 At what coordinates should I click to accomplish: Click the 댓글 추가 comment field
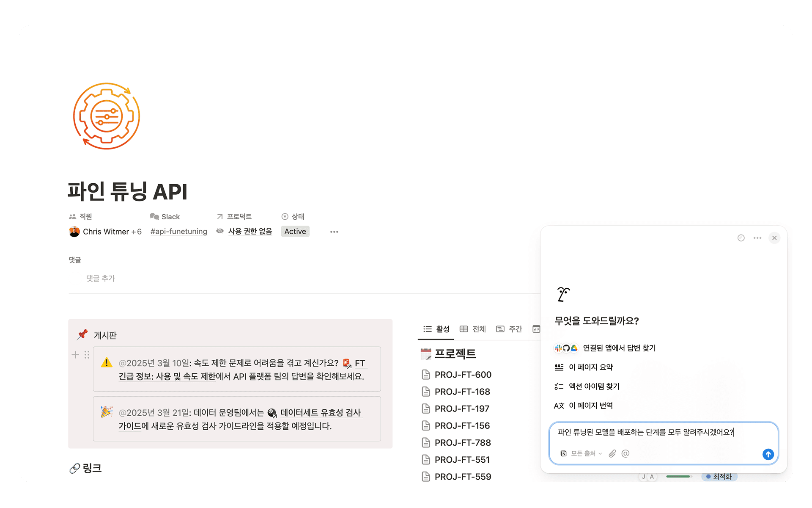click(x=101, y=278)
